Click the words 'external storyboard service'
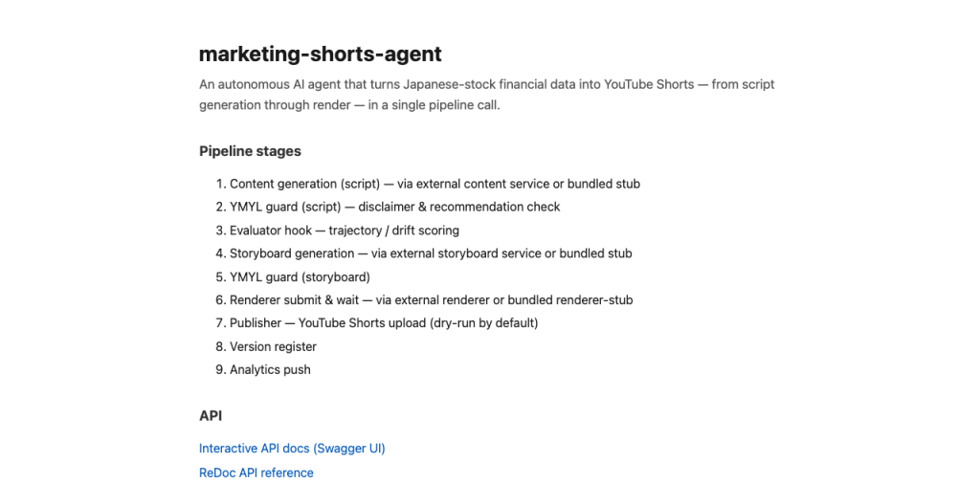980x484 pixels. [x=473, y=253]
